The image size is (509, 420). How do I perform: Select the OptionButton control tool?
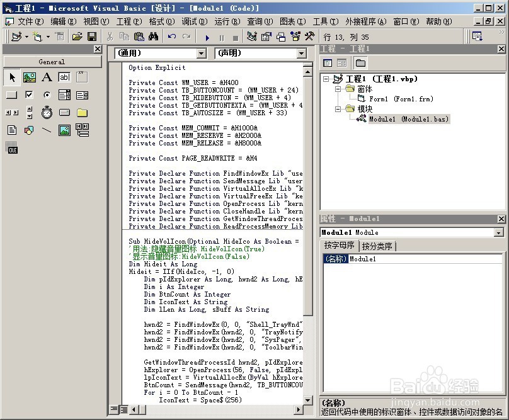(47, 95)
